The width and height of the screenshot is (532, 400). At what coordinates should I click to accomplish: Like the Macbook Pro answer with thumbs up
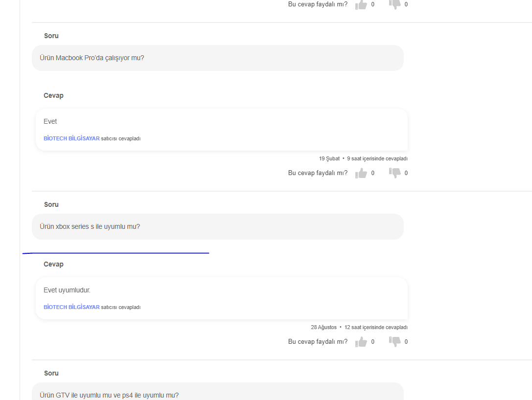(361, 173)
